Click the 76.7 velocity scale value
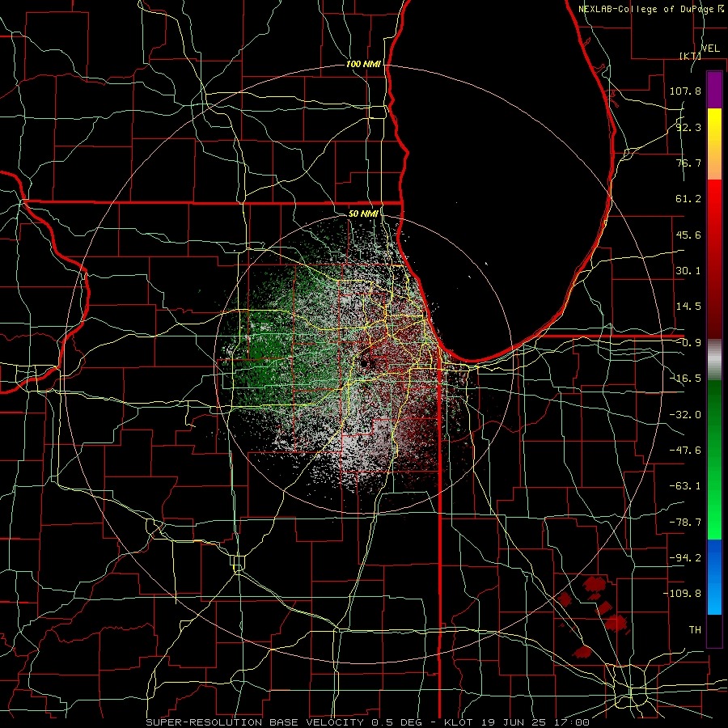Screen dimensions: 728x728 [x=688, y=163]
